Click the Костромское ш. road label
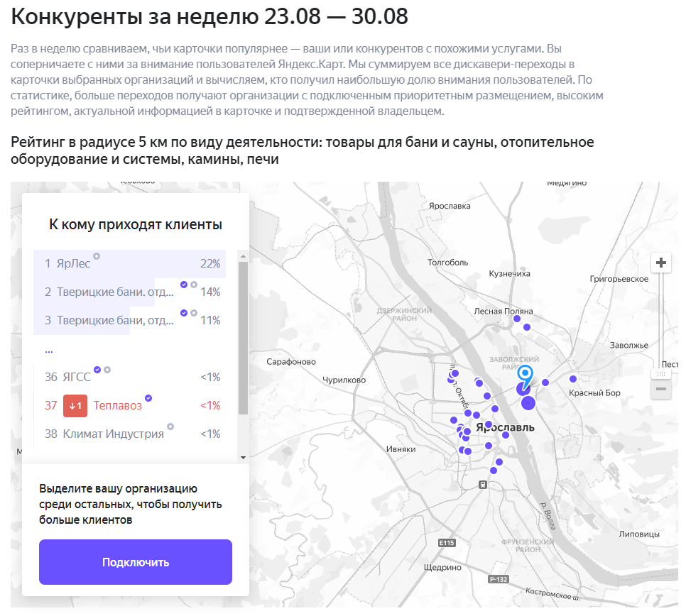 click(x=552, y=594)
